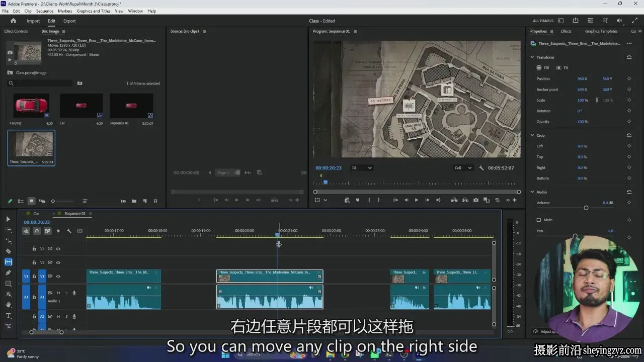This screenshot has height=362, width=644.
Task: Click New Item icon in Project panel
Action: 145,201
